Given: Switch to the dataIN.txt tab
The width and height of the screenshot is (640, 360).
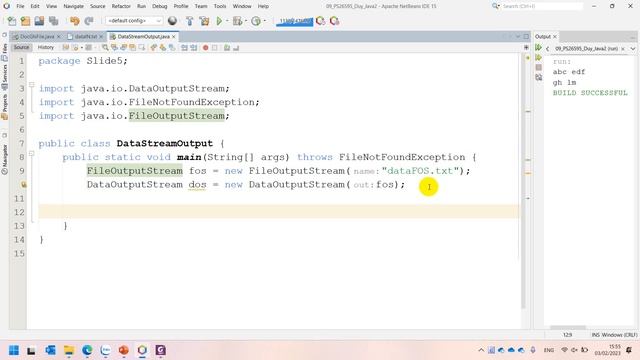Looking at the screenshot, I should click(x=85, y=36).
